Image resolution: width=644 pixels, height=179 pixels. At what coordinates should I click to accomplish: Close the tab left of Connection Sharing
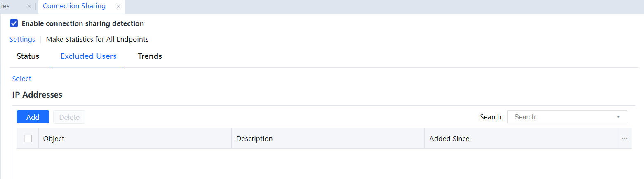pyautogui.click(x=29, y=6)
